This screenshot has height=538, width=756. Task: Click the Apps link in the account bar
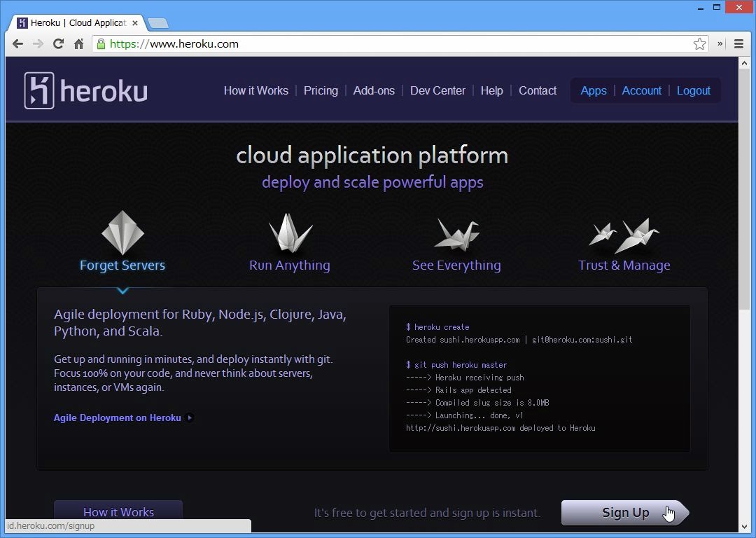pyautogui.click(x=594, y=90)
